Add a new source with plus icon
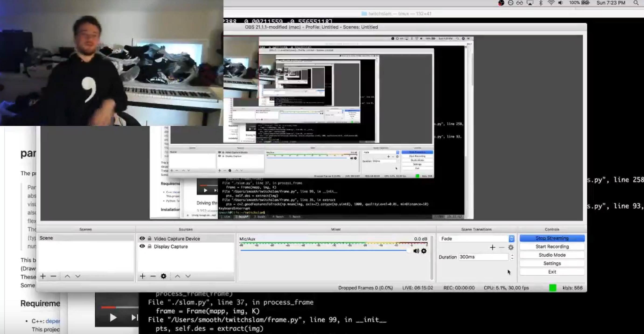 [x=143, y=276]
